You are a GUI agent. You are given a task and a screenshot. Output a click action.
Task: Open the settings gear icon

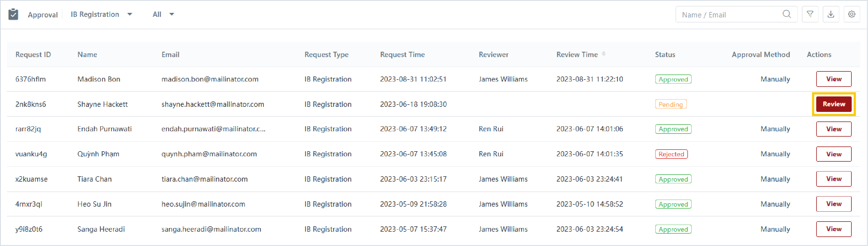coord(851,14)
